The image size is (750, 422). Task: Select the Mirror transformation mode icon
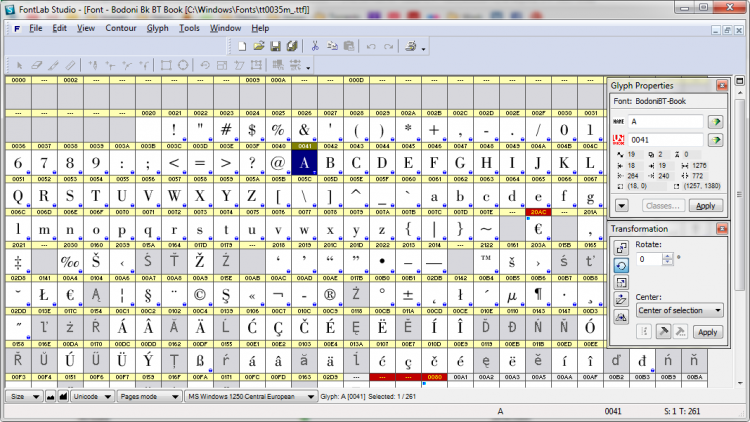pyautogui.click(x=621, y=316)
